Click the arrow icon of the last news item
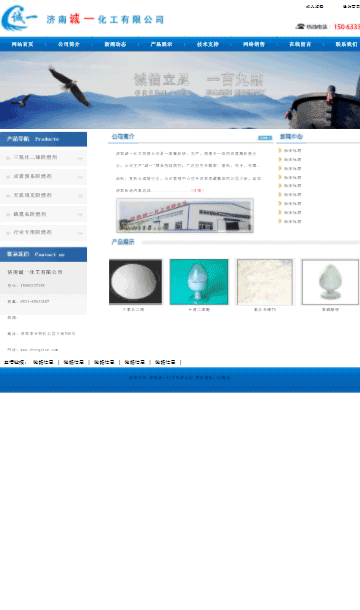360x610 pixels. coord(280,221)
